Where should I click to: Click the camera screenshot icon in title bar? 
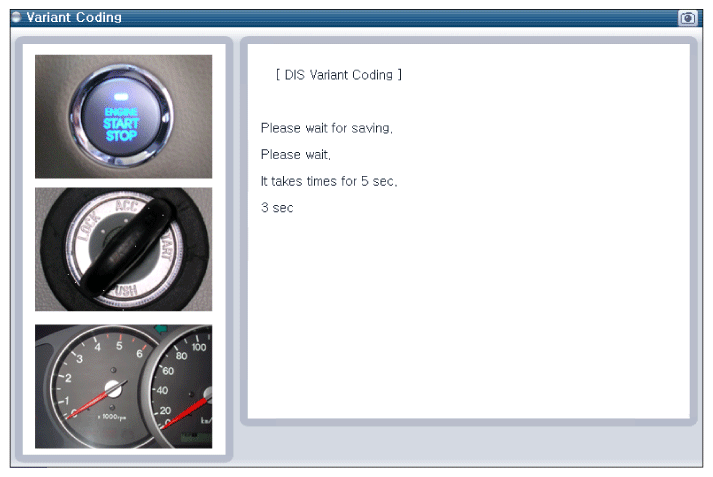pyautogui.click(x=688, y=18)
